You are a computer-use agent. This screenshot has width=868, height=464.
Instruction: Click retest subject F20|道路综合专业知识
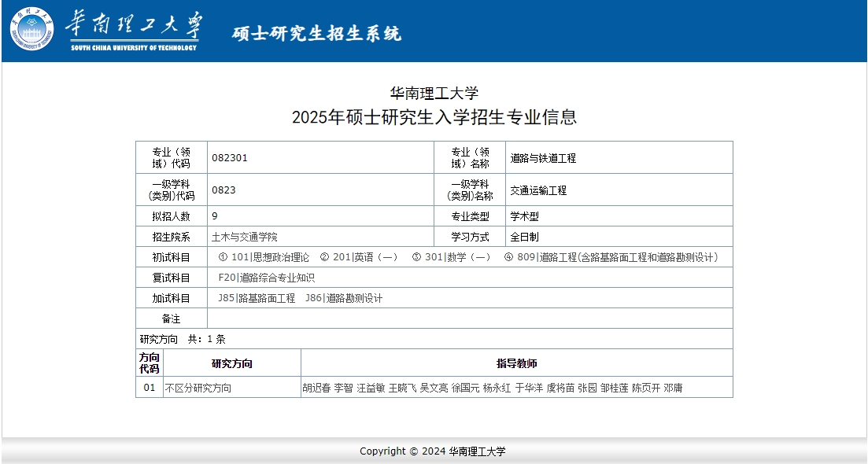[x=266, y=278]
